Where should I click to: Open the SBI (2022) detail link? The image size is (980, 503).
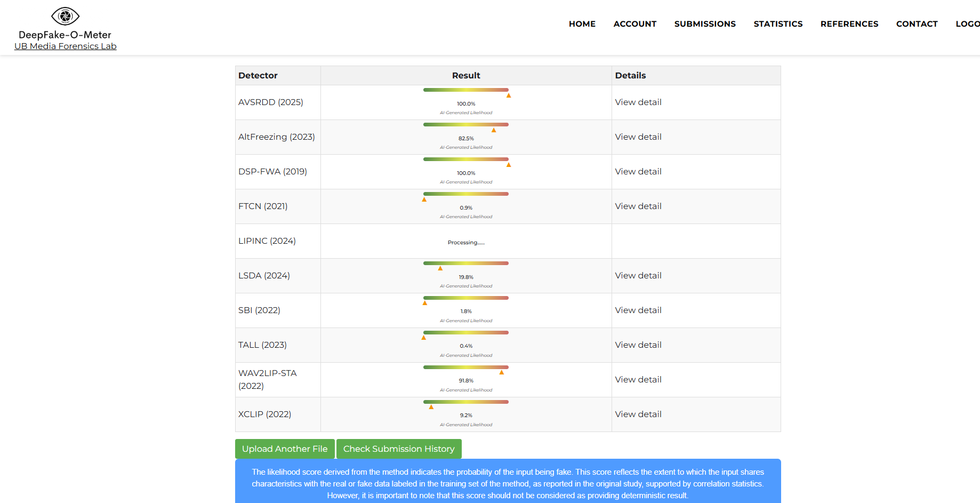point(638,310)
